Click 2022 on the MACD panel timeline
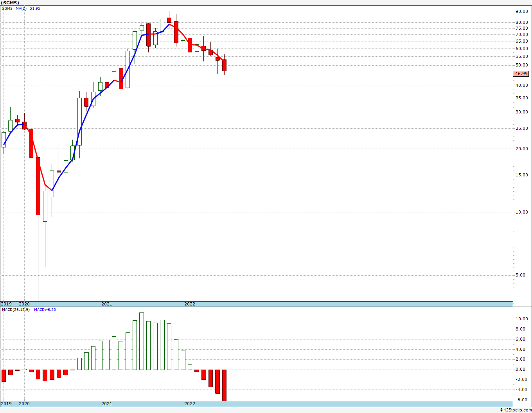 coord(190,404)
